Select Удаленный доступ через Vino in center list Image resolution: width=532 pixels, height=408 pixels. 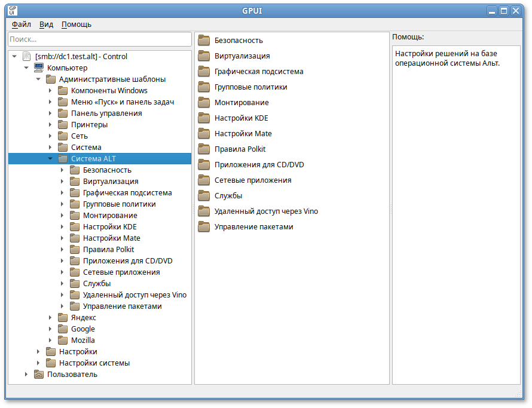pos(266,211)
